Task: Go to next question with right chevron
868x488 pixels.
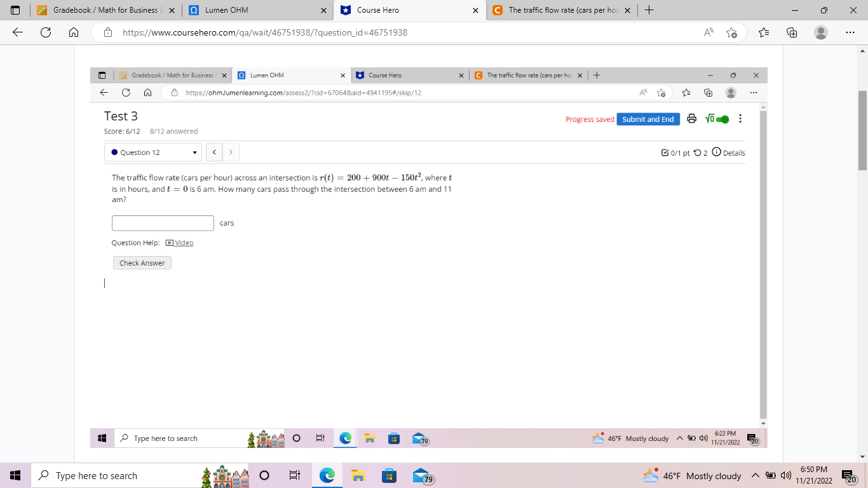Action: pos(230,152)
